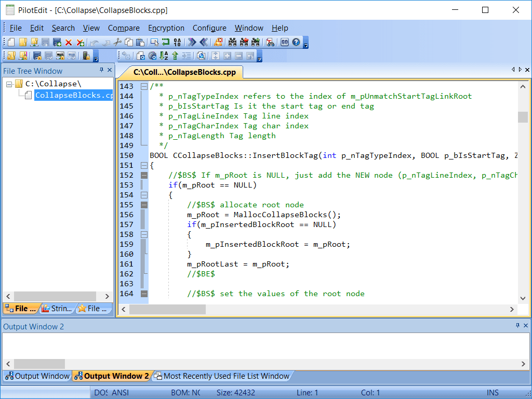Click the editor horizontal scrollbar thumb

point(167,309)
